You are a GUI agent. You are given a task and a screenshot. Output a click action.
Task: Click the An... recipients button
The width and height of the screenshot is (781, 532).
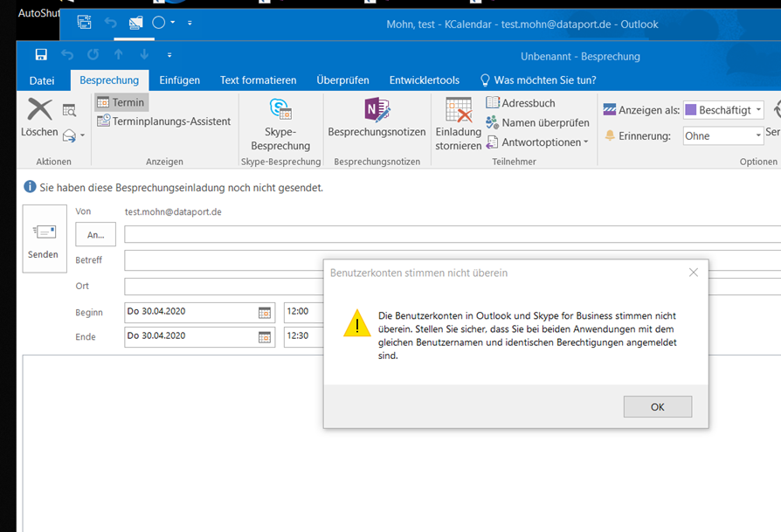(95, 235)
